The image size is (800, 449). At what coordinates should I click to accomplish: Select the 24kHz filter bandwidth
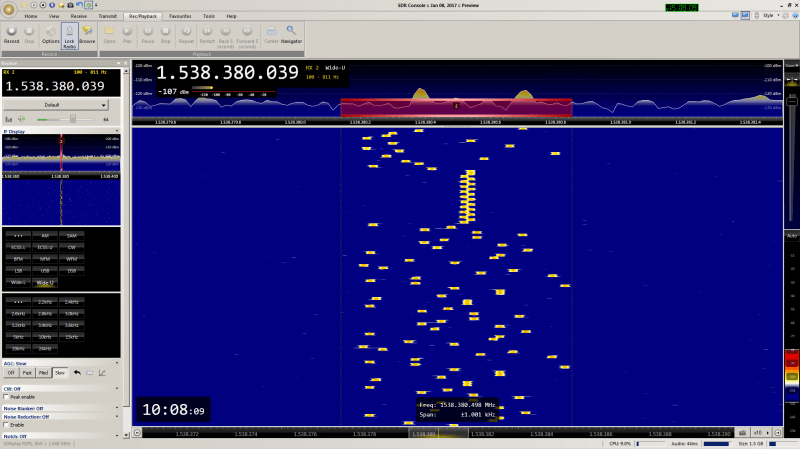point(45,349)
